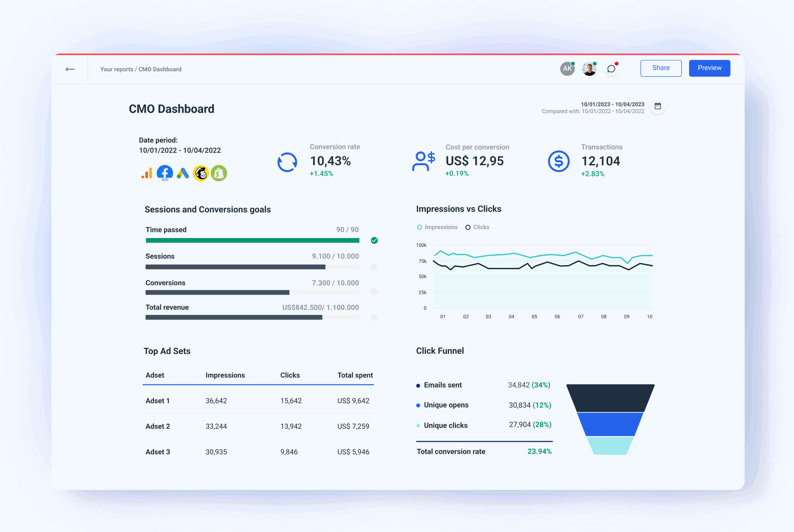Click the status circle beside Sessions goal

[374, 267]
